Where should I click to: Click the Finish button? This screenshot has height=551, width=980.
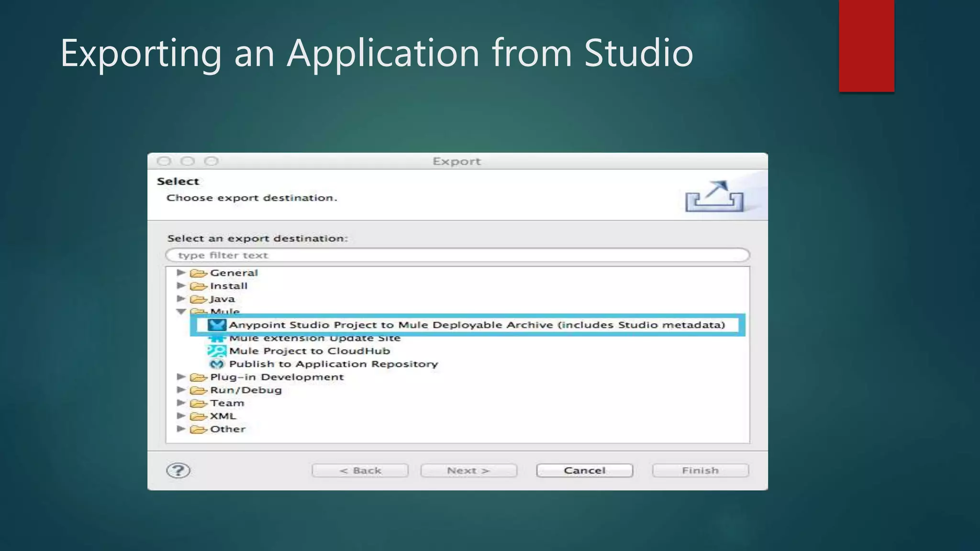[701, 471]
